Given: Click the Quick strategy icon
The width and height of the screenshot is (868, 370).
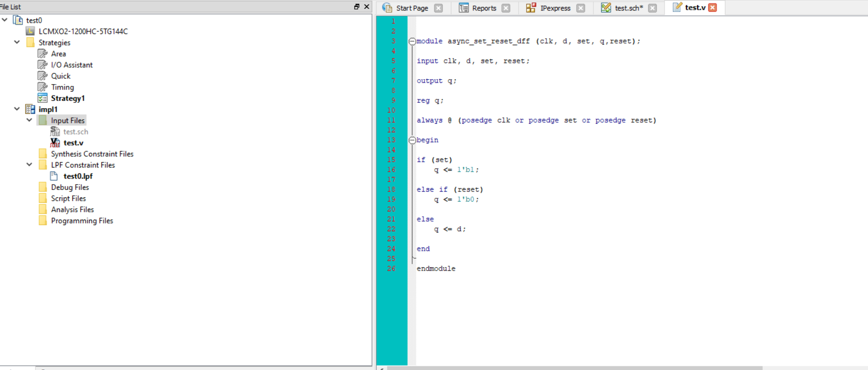Looking at the screenshot, I should (43, 76).
